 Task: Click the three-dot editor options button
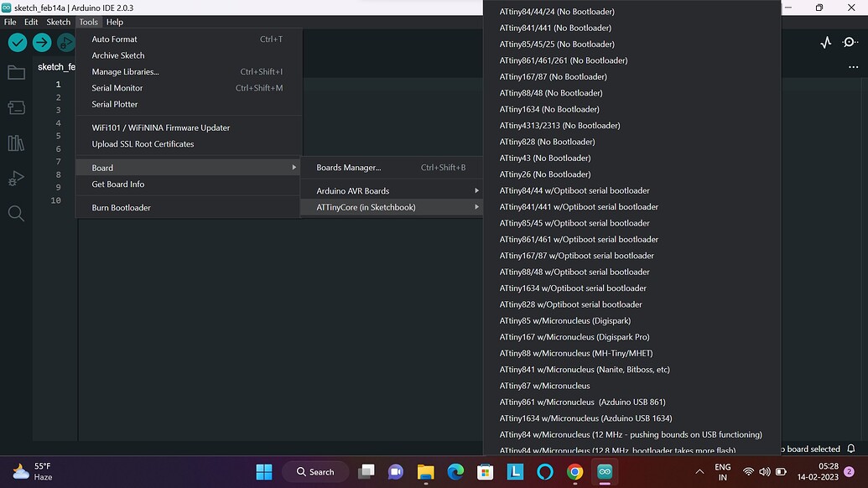(x=853, y=67)
